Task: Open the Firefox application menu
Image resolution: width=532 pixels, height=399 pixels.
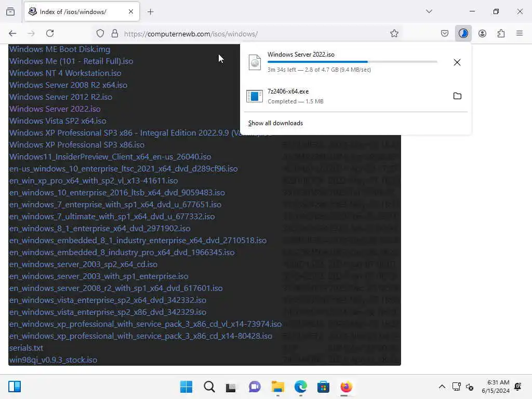Action: tap(520, 33)
